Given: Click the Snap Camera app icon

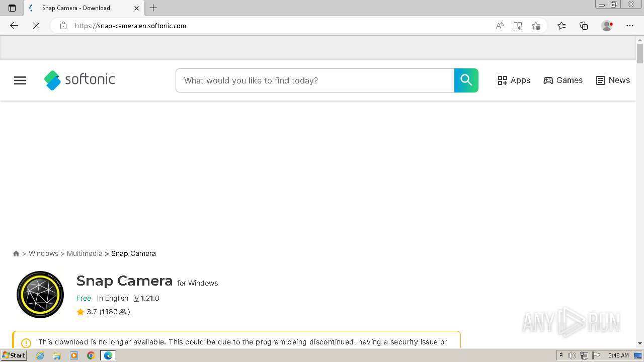Looking at the screenshot, I should tap(40, 295).
